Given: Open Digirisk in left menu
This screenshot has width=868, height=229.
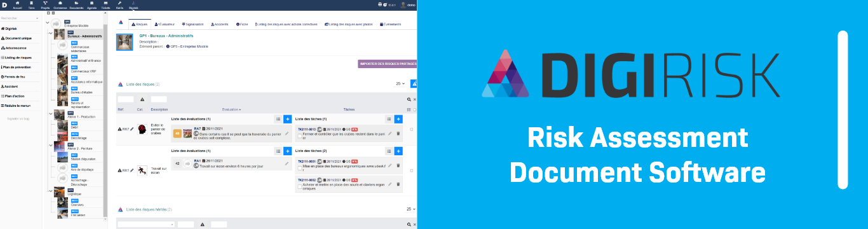Looking at the screenshot, I should point(10,29).
